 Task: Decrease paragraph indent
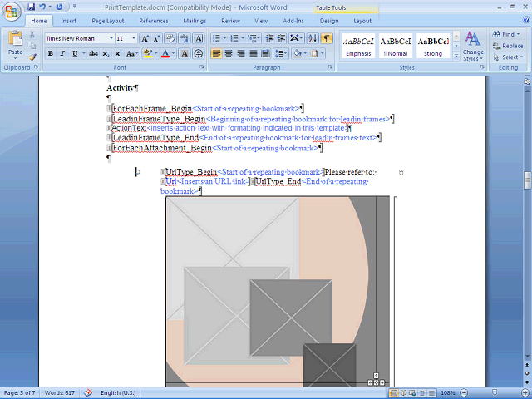click(x=269, y=38)
